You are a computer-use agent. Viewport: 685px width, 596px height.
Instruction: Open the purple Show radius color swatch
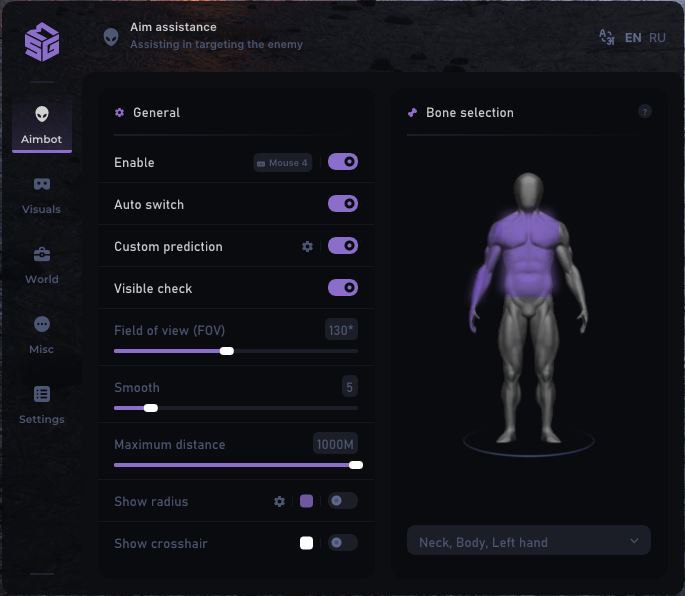pyautogui.click(x=307, y=501)
